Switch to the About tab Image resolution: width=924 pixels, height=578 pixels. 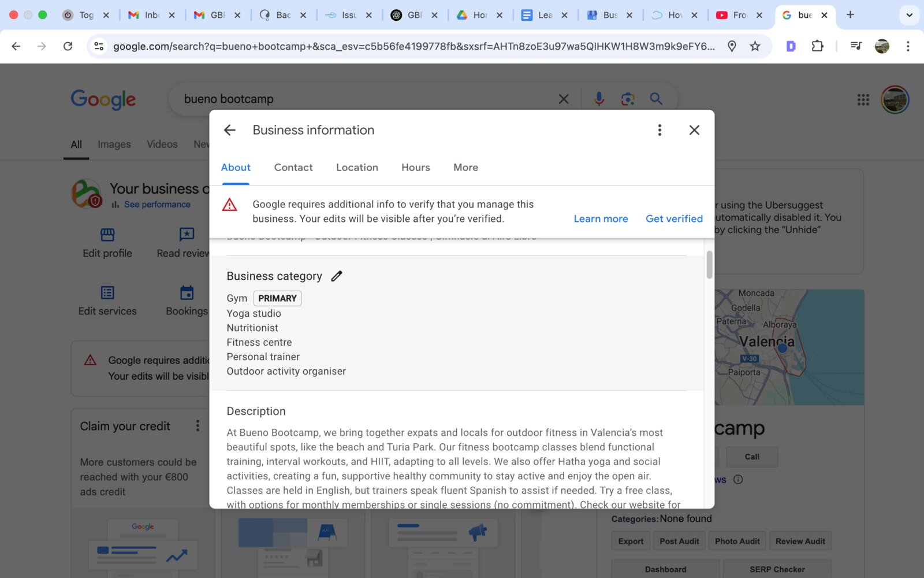click(236, 168)
